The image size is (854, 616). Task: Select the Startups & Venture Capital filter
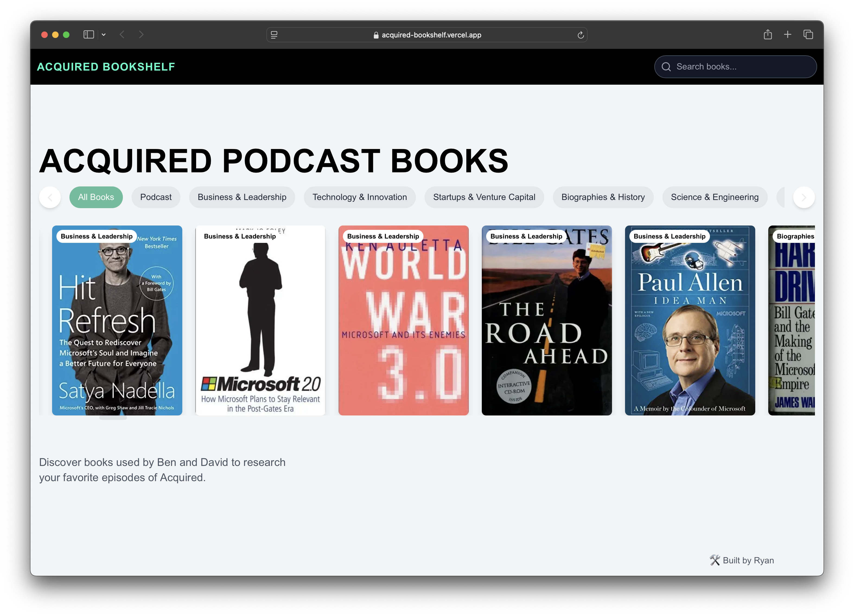(x=484, y=197)
